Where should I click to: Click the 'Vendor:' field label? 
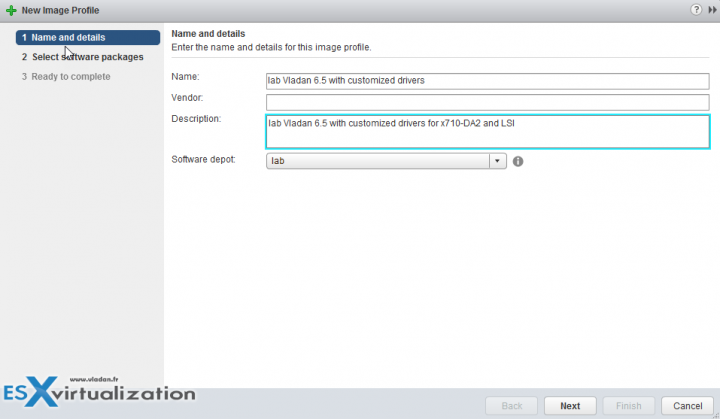[187, 98]
